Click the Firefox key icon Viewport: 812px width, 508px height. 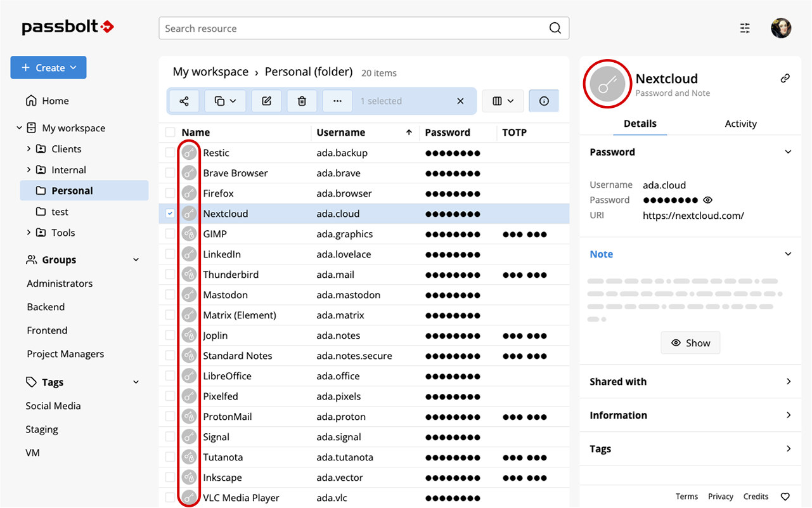[x=189, y=193]
